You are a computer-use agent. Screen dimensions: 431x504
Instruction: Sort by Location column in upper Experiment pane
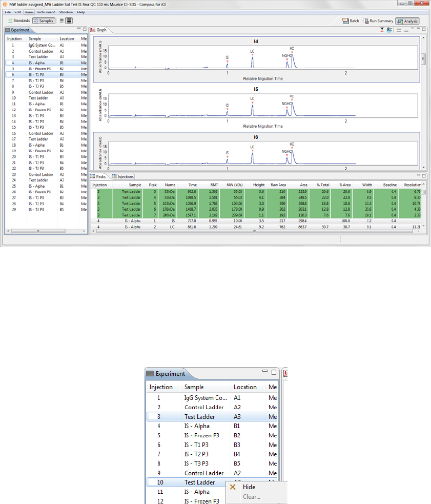(x=67, y=38)
